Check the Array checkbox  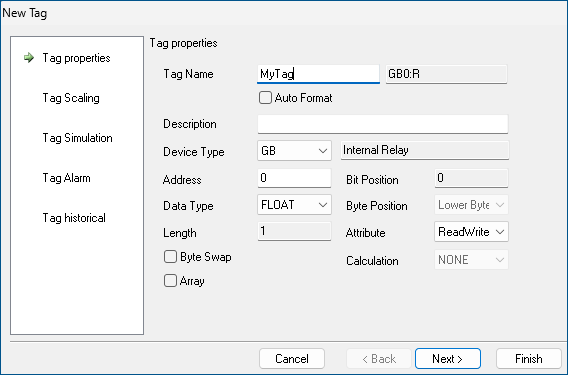coord(170,280)
